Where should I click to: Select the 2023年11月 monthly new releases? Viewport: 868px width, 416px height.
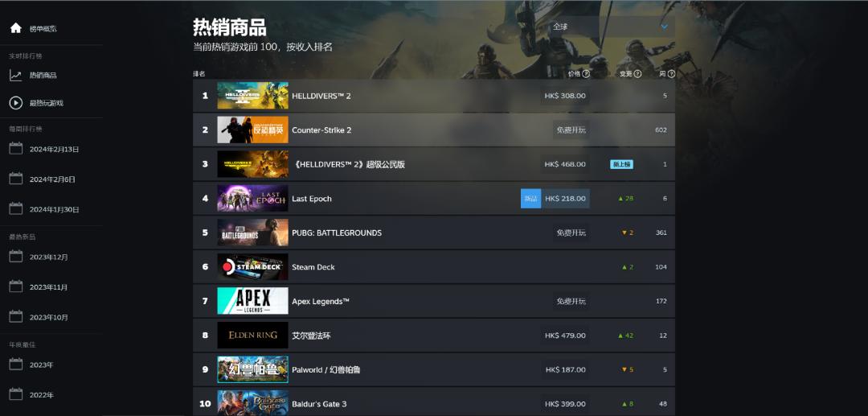(x=48, y=287)
